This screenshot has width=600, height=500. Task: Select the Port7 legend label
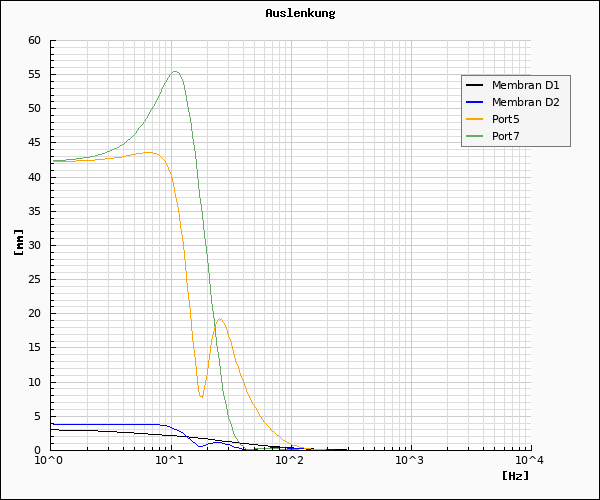505,136
